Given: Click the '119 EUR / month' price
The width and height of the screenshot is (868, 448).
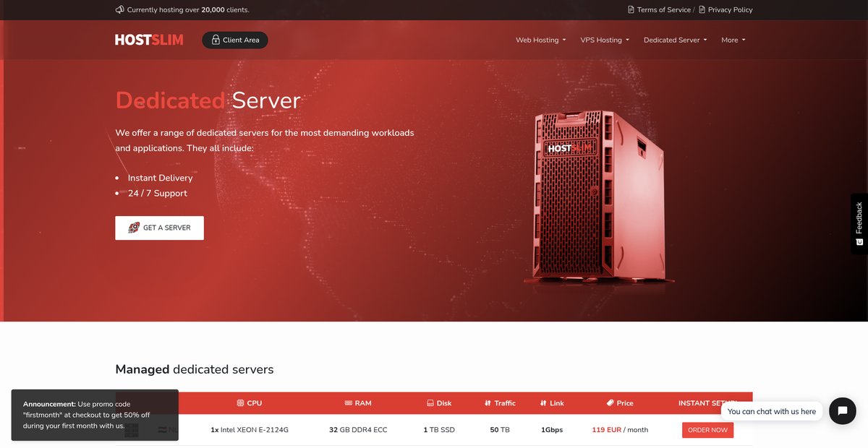Looking at the screenshot, I should tap(620, 430).
